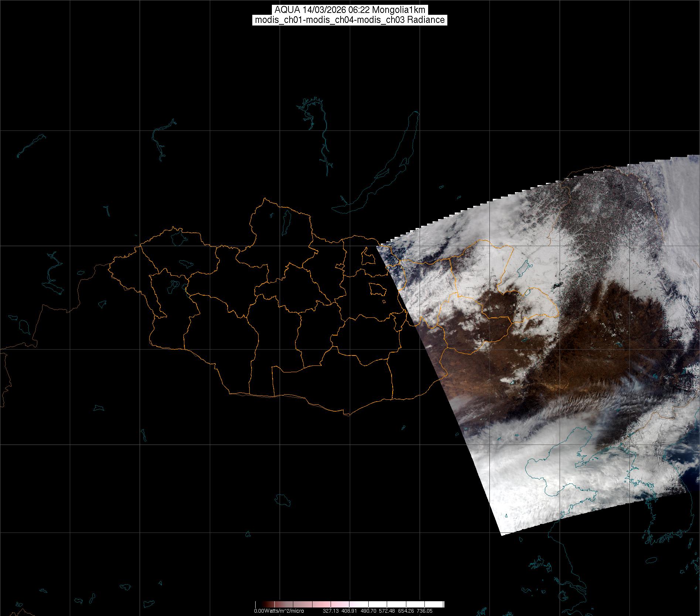The height and width of the screenshot is (616, 700).
Task: Click the modis_ch01-modis_ch04-modis_ch03 Radiance caption
Action: tap(349, 20)
